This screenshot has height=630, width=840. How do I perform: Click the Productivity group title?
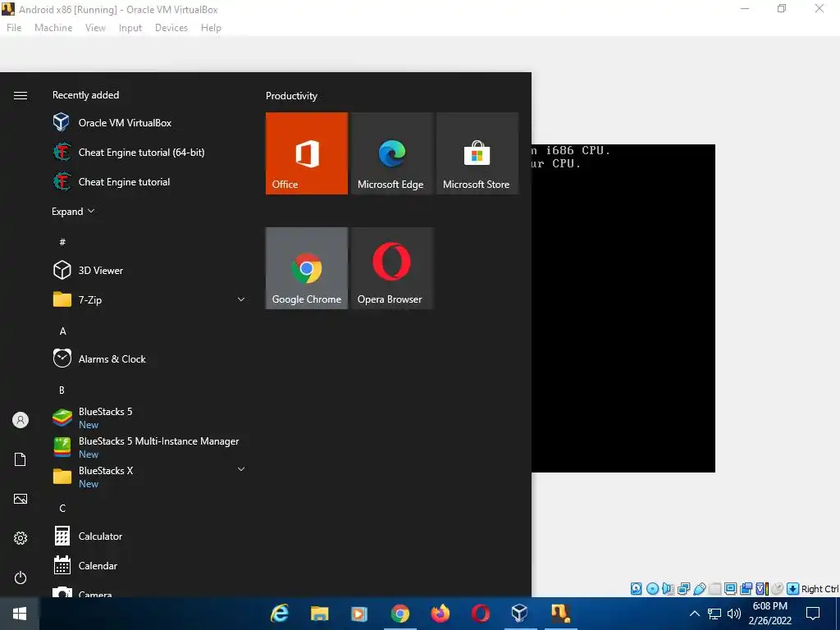(x=291, y=96)
